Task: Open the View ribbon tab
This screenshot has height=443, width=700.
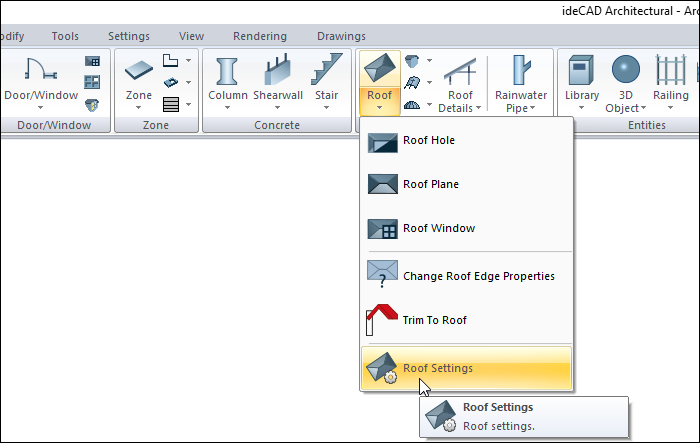Action: click(192, 36)
